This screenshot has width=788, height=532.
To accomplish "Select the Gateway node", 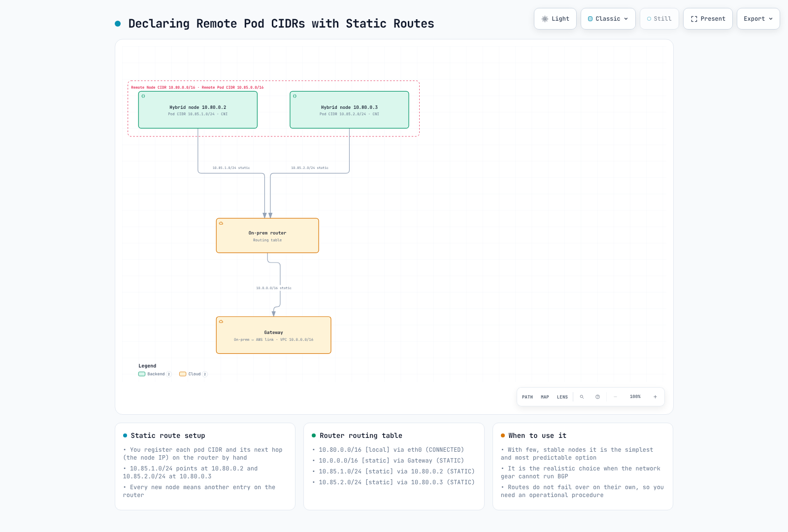I will pyautogui.click(x=273, y=335).
